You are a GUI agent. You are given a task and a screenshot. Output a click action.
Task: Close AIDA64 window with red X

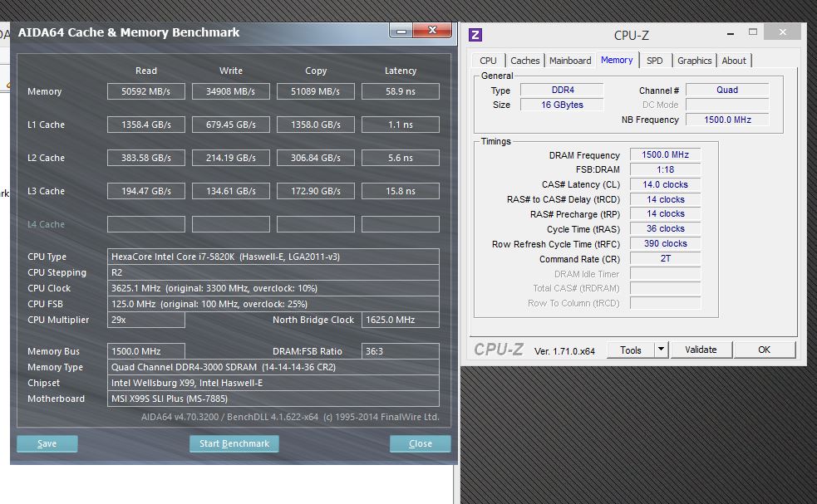(432, 30)
